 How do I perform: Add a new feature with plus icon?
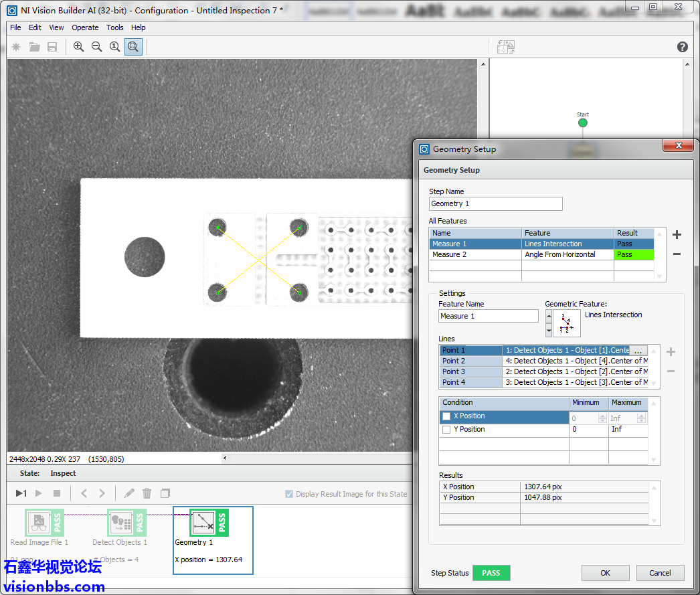pyautogui.click(x=677, y=235)
